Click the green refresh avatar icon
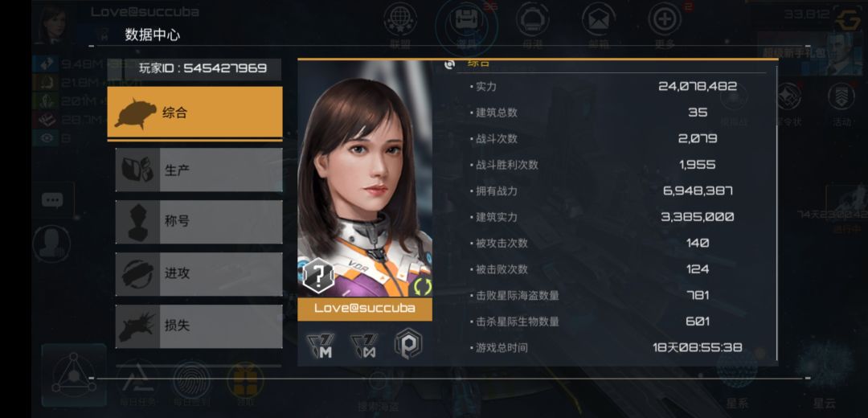The image size is (868, 418). 423,286
